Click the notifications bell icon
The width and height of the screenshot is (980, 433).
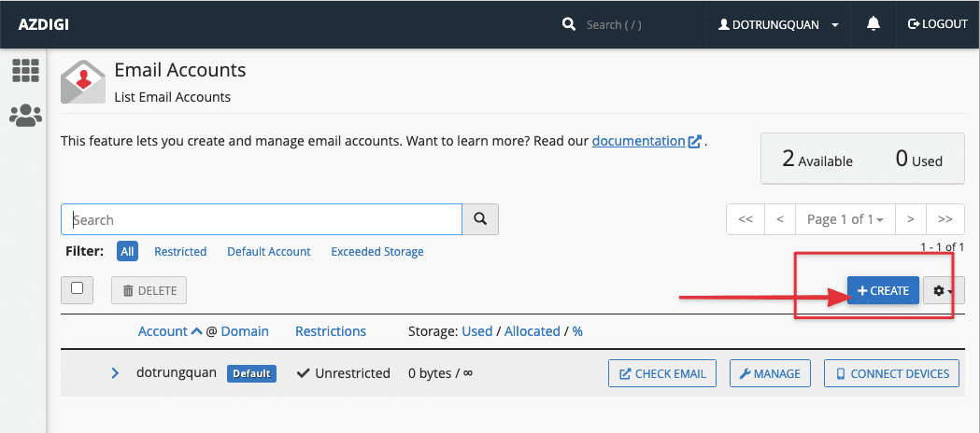[873, 24]
